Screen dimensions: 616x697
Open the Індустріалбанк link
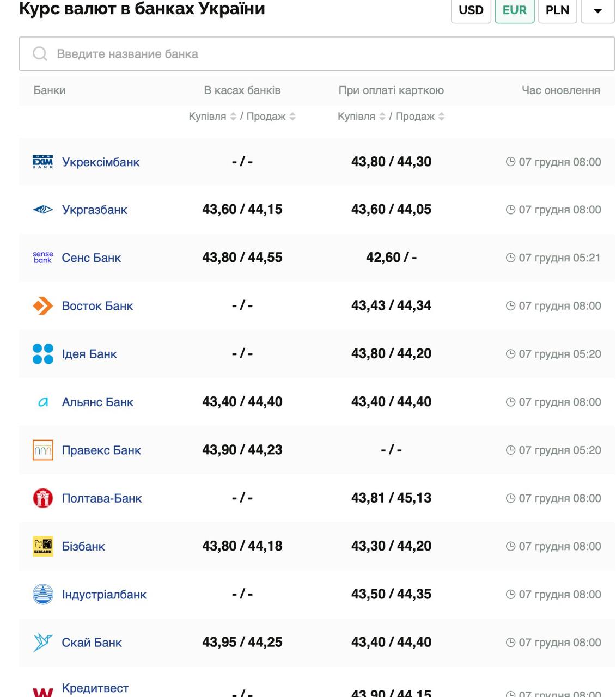pos(104,595)
